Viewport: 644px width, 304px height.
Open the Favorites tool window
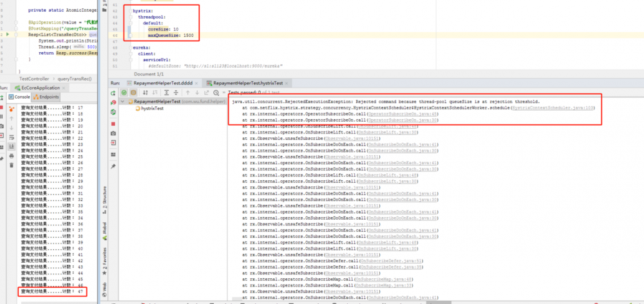click(105, 261)
